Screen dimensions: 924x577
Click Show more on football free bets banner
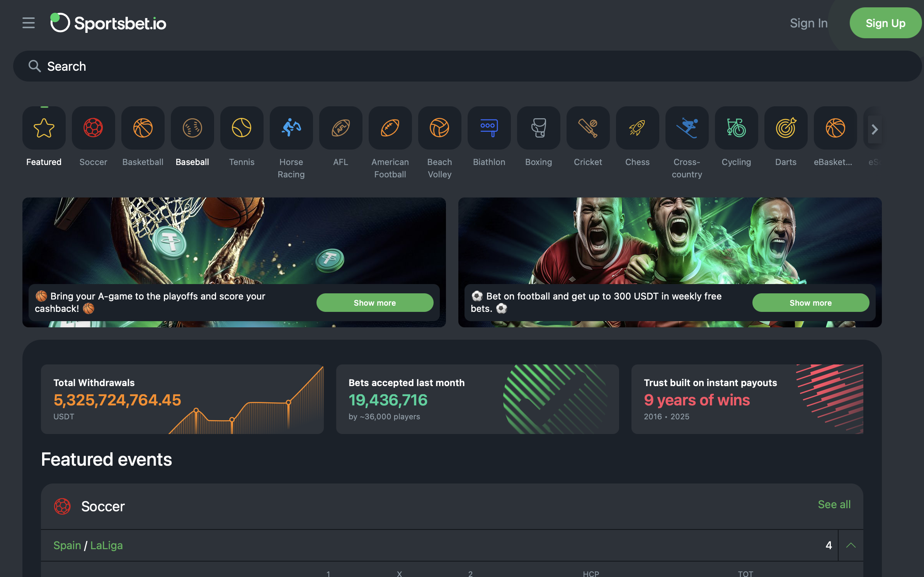811,303
